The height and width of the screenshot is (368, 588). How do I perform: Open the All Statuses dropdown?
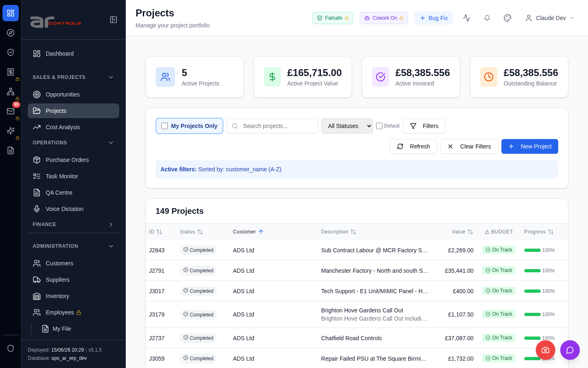tap(347, 126)
